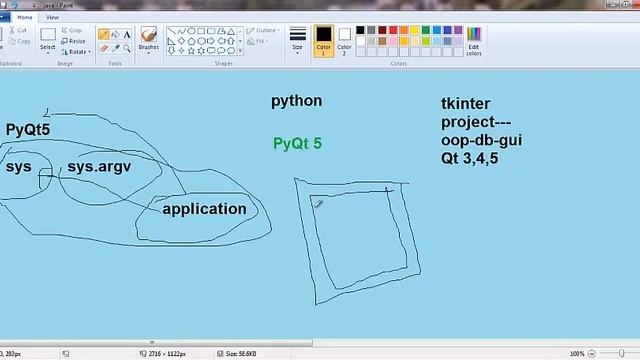Choose the Five-point star shape
Screen dimensions: 640x360
191,51
